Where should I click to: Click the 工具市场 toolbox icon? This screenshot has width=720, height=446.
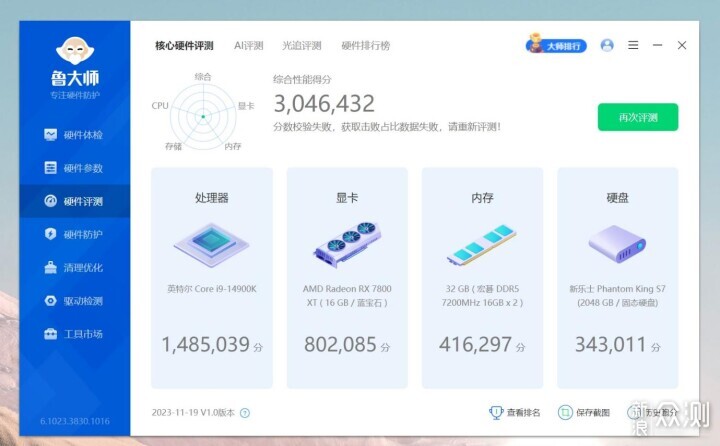pyautogui.click(x=51, y=333)
